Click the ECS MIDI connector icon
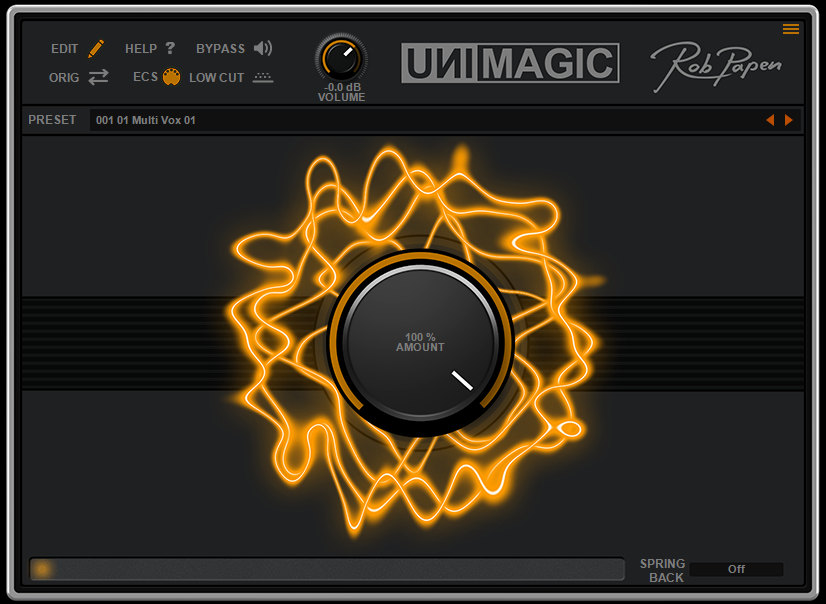 coord(170,76)
